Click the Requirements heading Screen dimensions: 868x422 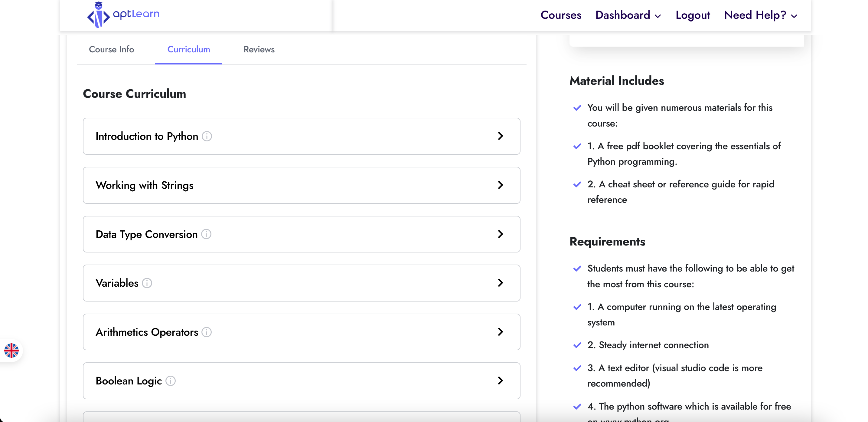(607, 242)
